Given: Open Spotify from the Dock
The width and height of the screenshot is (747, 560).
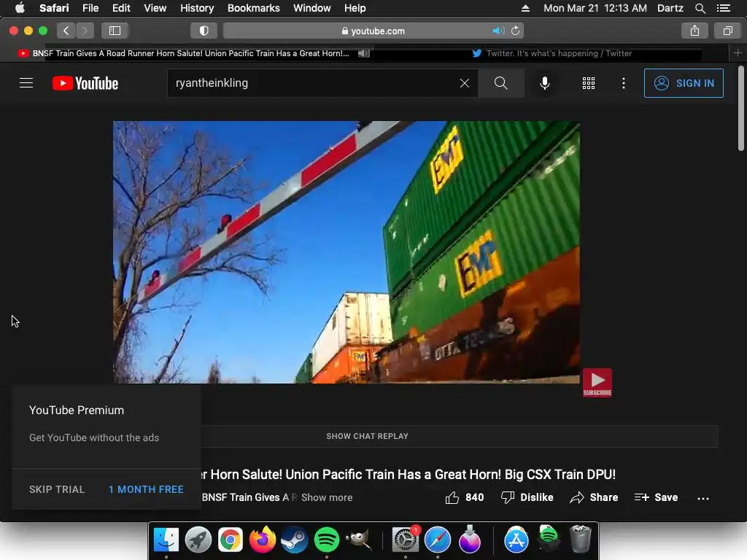Looking at the screenshot, I should pyautogui.click(x=326, y=540).
